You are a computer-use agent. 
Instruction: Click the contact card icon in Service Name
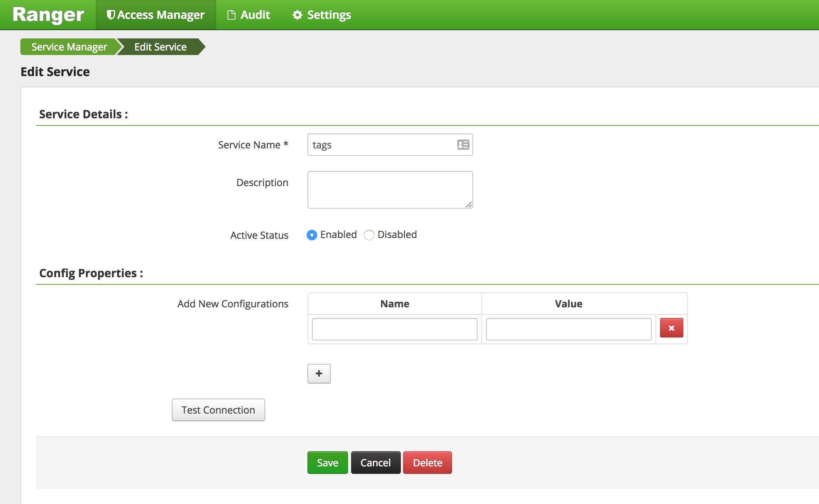(463, 145)
